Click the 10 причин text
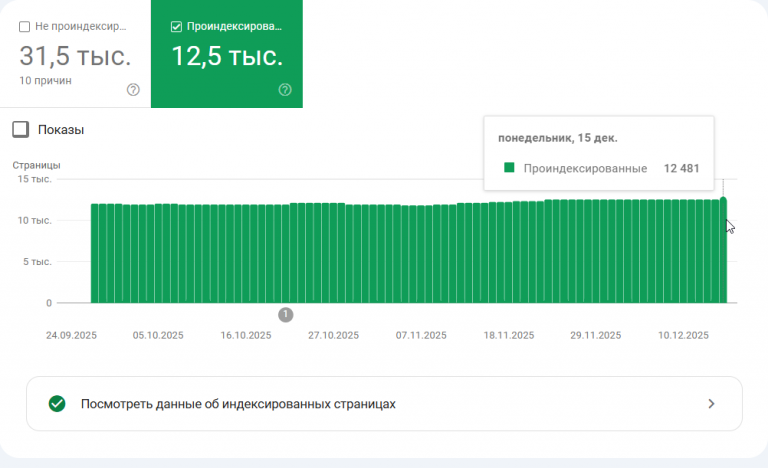 [45, 80]
